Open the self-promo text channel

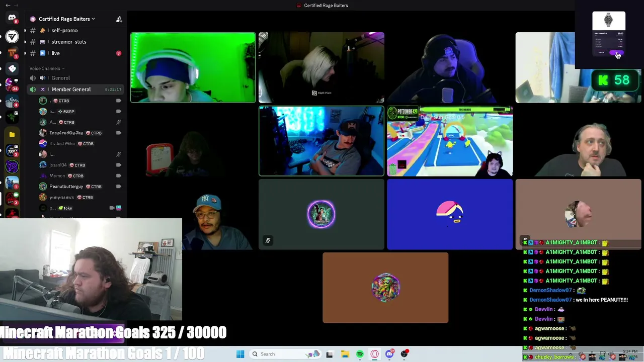64,31
